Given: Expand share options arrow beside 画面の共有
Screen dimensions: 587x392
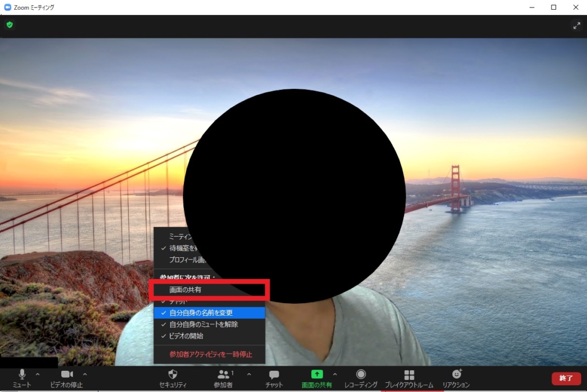Looking at the screenshot, I should click(335, 374).
